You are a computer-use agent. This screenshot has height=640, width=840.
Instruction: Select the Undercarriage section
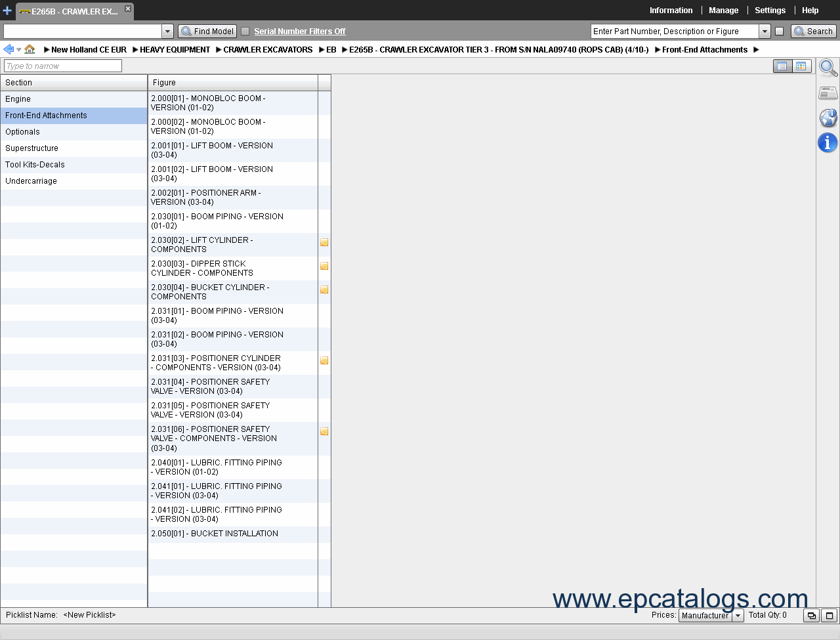[x=73, y=181]
